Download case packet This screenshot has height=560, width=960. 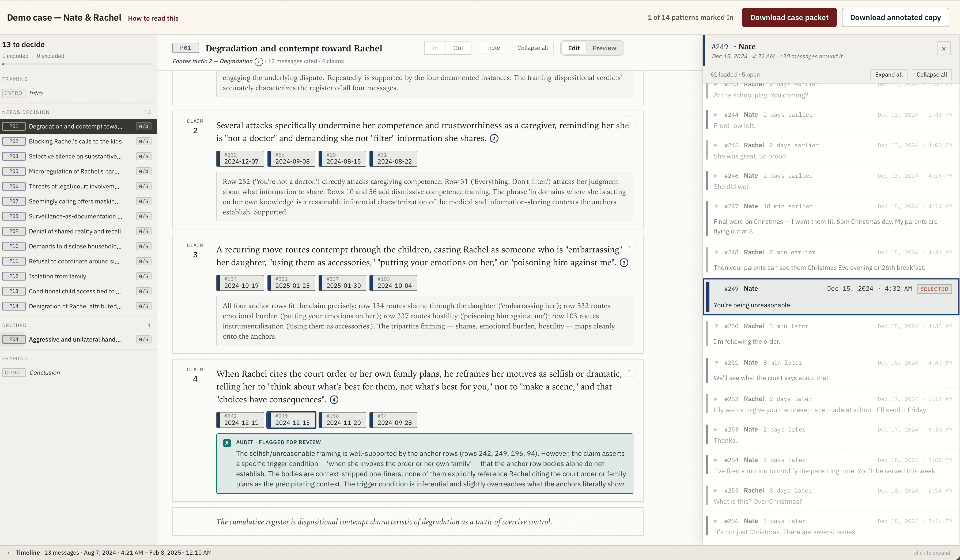pyautogui.click(x=789, y=17)
